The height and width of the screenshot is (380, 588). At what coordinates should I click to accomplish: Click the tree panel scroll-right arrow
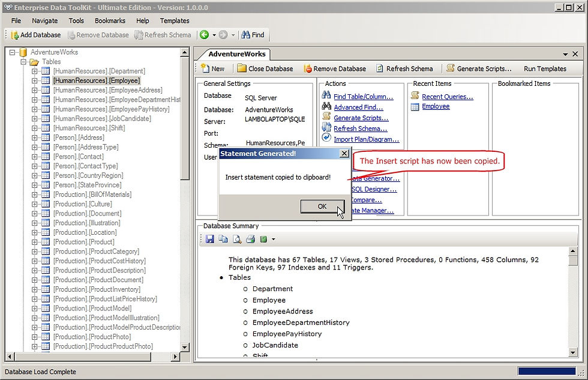[x=175, y=357]
